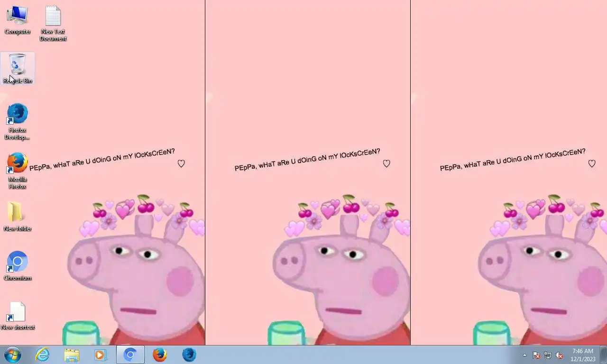The image size is (607, 364).
Task: Launch Firefox Developer Edition from the taskbar
Action: [189, 355]
